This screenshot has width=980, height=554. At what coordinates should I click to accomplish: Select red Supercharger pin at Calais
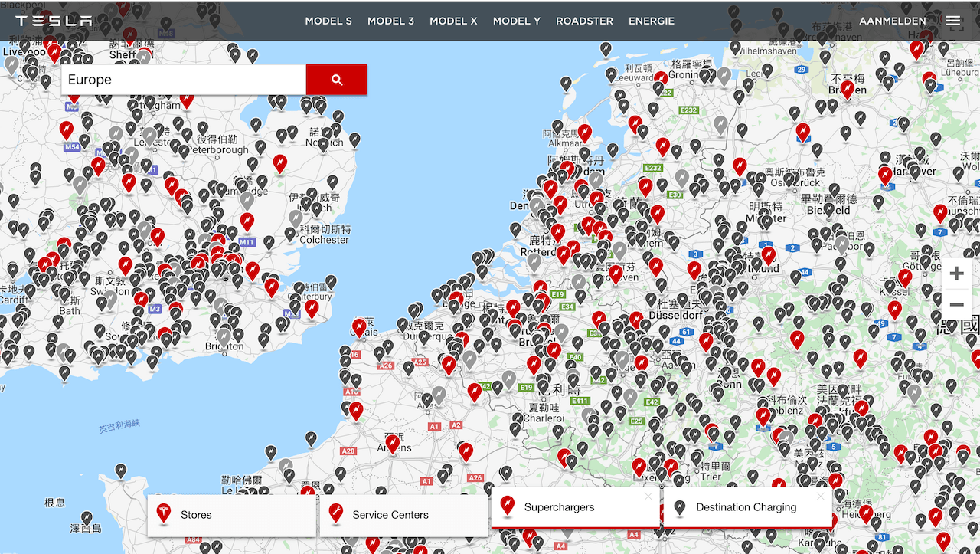pyautogui.click(x=359, y=328)
